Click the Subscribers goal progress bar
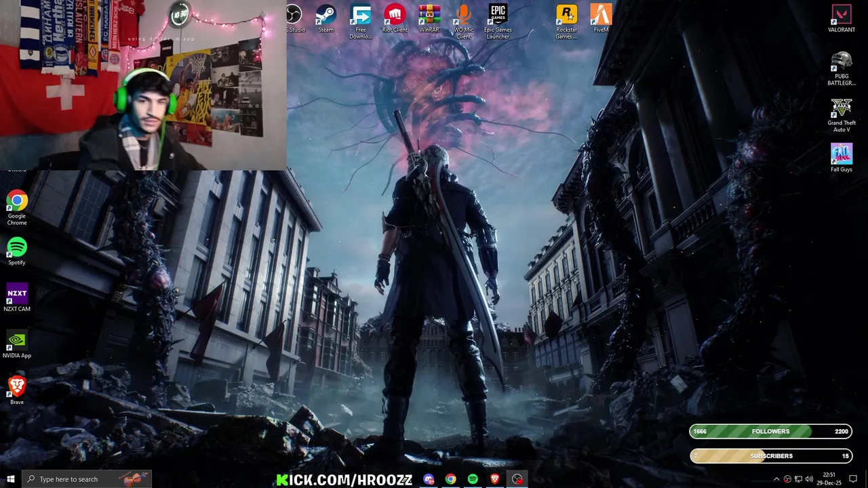Screen dimensions: 868x488 click(x=770, y=455)
